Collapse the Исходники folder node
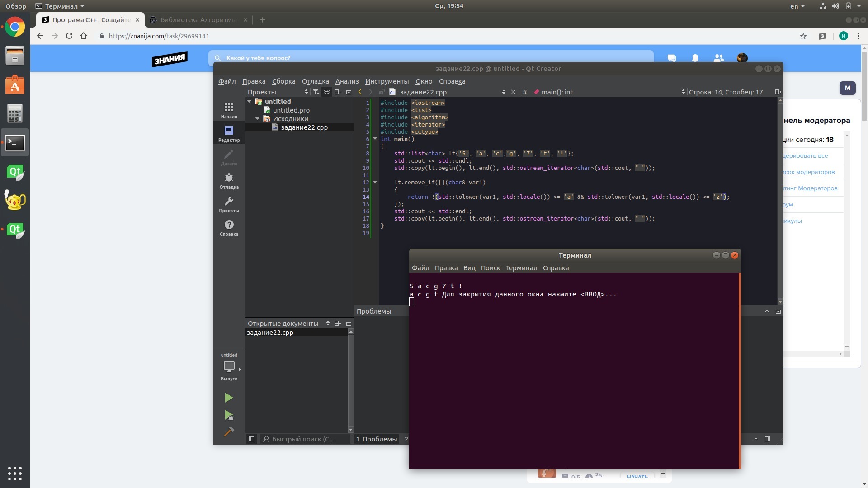Image resolution: width=868 pixels, height=488 pixels. tap(257, 119)
